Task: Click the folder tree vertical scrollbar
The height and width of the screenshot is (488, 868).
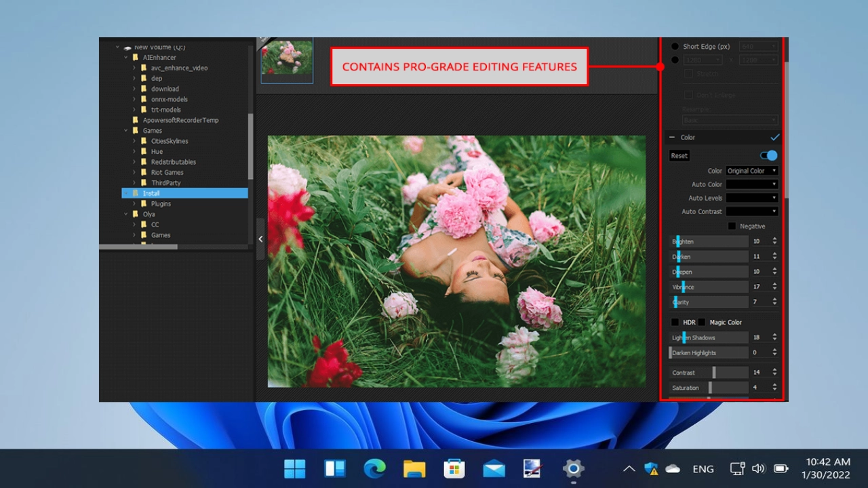Action: coord(250,146)
